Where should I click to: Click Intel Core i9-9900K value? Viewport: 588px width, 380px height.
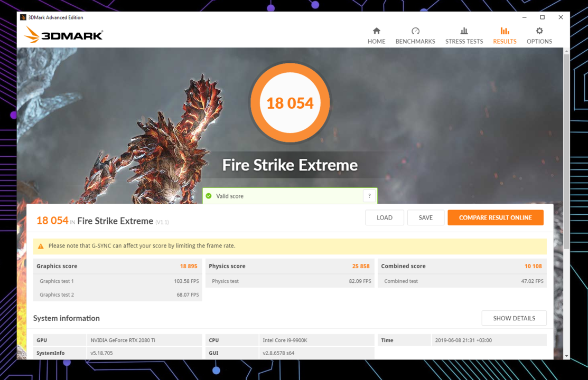pos(285,340)
